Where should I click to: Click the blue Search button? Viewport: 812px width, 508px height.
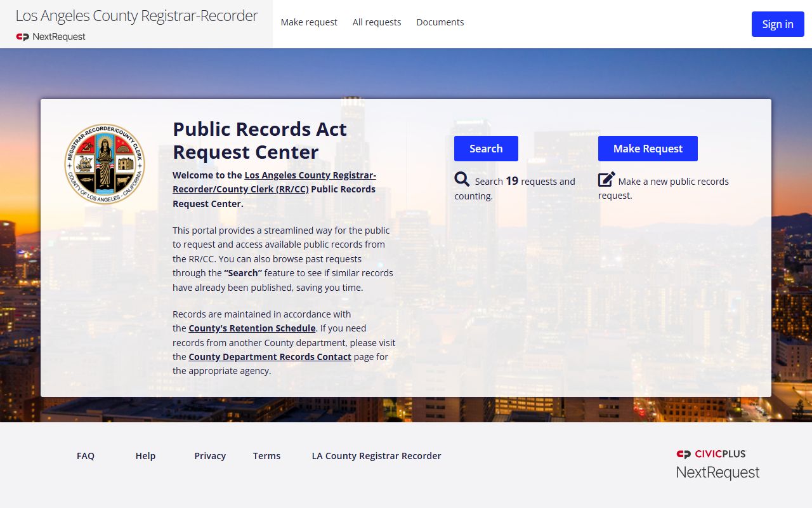coord(486,149)
